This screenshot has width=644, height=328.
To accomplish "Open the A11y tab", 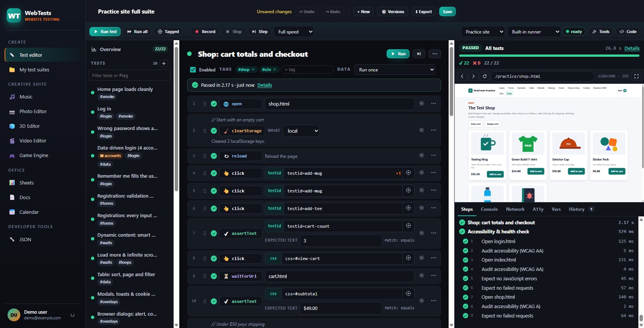I will tap(538, 209).
